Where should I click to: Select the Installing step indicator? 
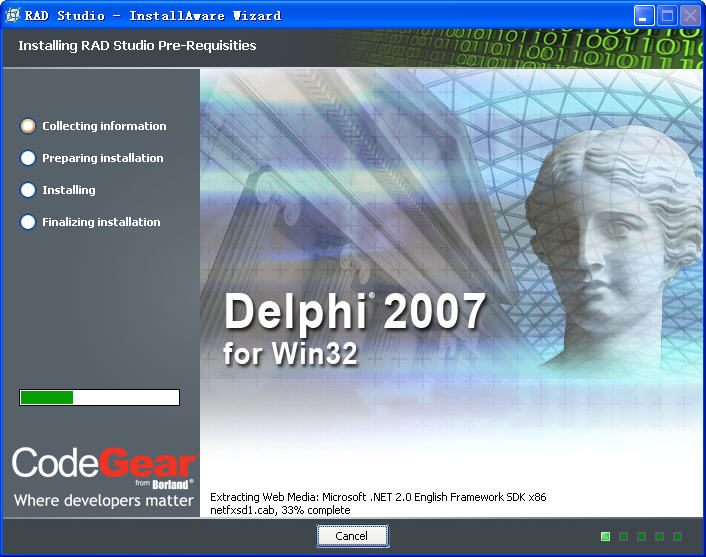point(28,190)
